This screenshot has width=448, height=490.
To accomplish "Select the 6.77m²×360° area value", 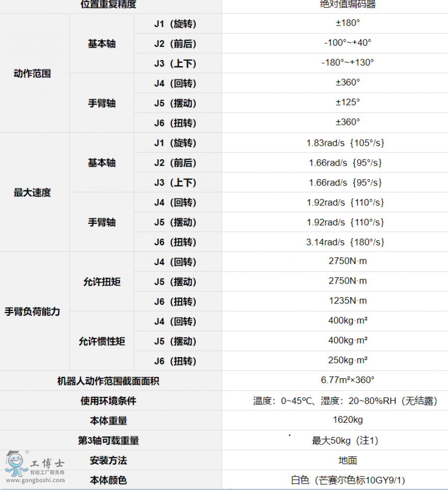I will [x=347, y=380].
